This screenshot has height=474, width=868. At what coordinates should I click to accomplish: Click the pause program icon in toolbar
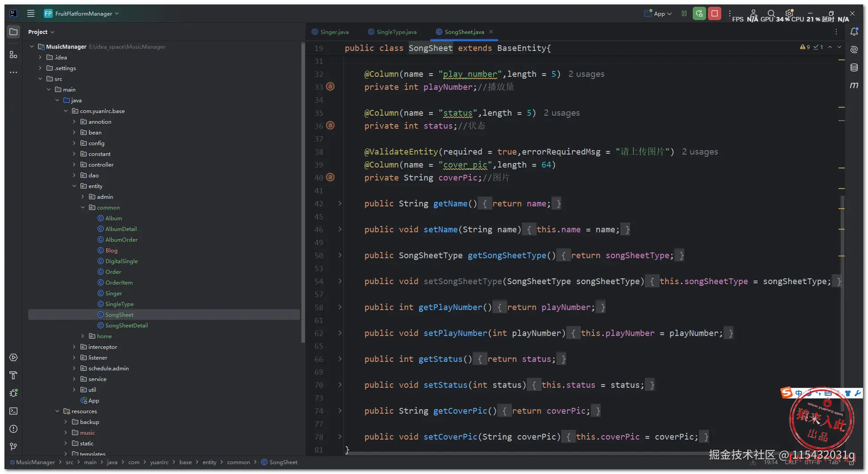tap(684, 13)
